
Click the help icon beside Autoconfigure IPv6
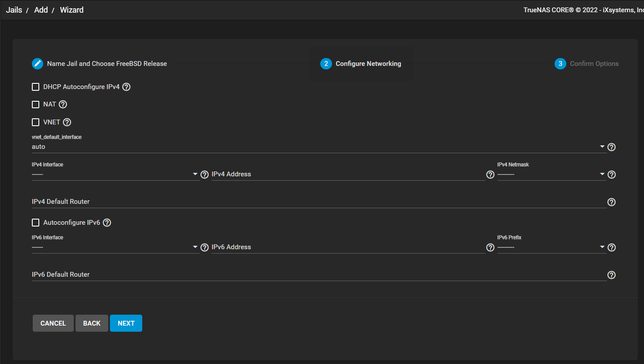(107, 223)
